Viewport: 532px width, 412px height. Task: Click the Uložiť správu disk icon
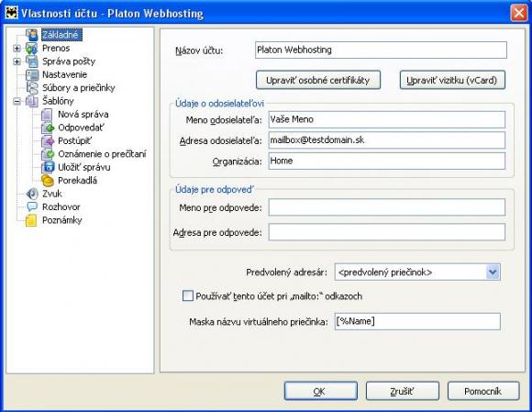(x=47, y=168)
